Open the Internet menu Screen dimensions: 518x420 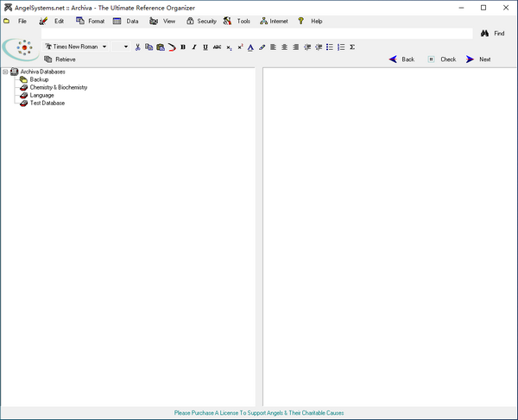274,21
